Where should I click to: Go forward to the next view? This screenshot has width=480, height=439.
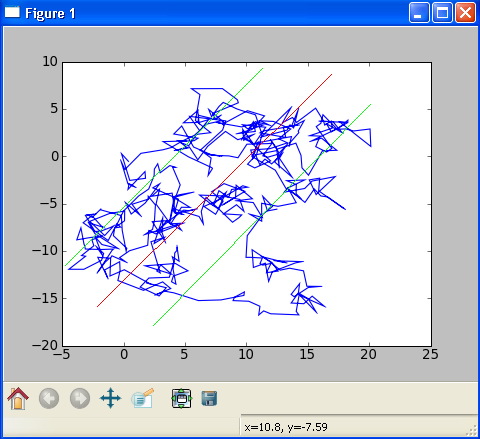80,398
